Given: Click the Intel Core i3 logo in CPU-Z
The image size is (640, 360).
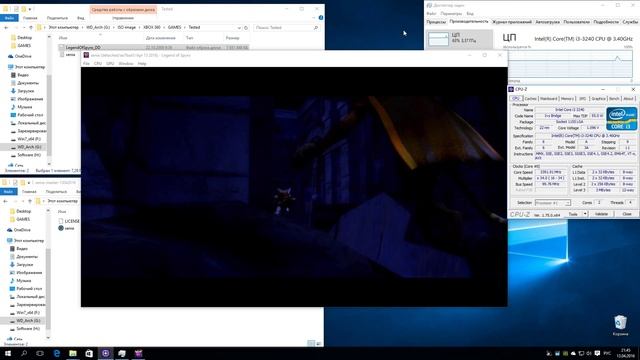Looking at the screenshot, I should [621, 119].
